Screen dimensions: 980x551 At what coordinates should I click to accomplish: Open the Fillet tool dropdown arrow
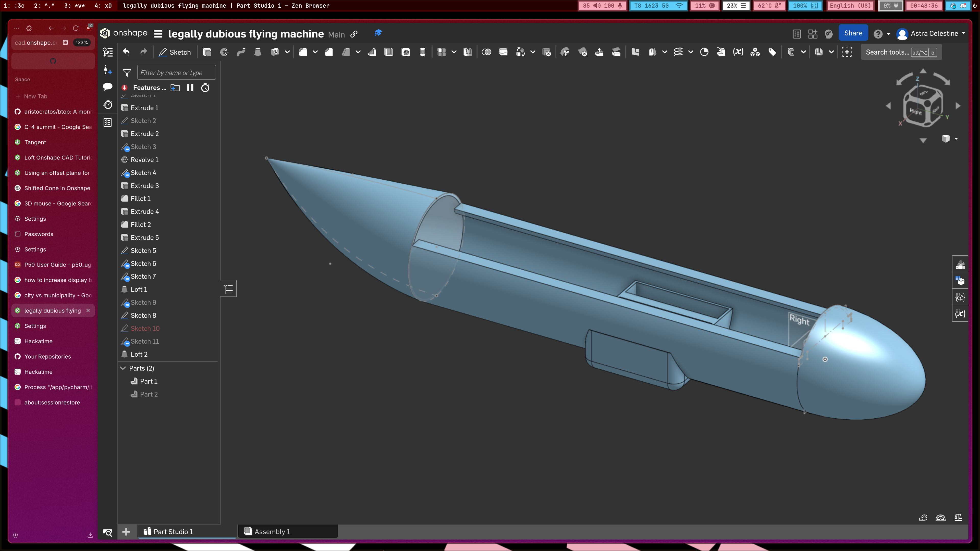coord(315,52)
